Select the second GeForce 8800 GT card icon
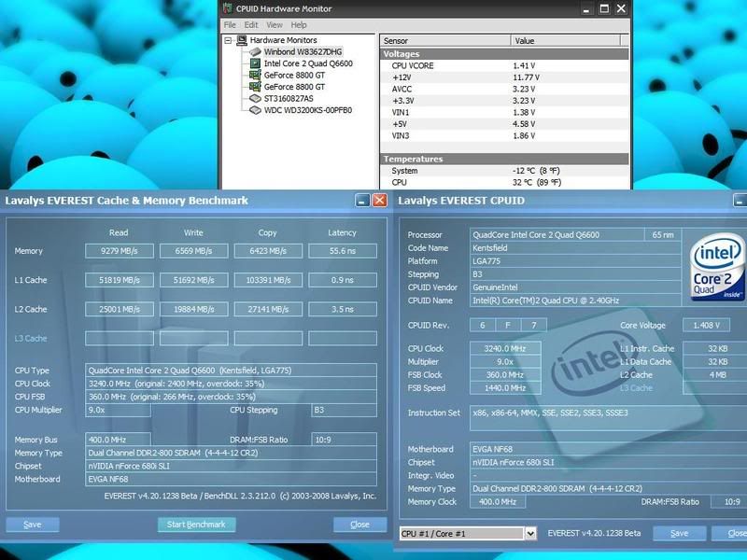Image resolution: width=747 pixels, height=560 pixels. [255, 87]
